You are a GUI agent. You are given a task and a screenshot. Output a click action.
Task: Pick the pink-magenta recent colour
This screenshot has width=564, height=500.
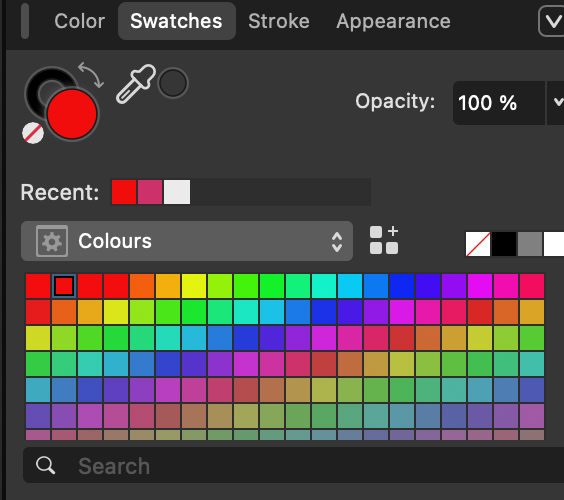click(x=150, y=192)
